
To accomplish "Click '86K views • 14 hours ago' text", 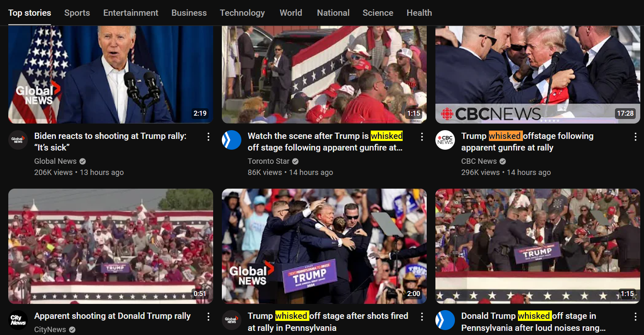I will [x=291, y=172].
